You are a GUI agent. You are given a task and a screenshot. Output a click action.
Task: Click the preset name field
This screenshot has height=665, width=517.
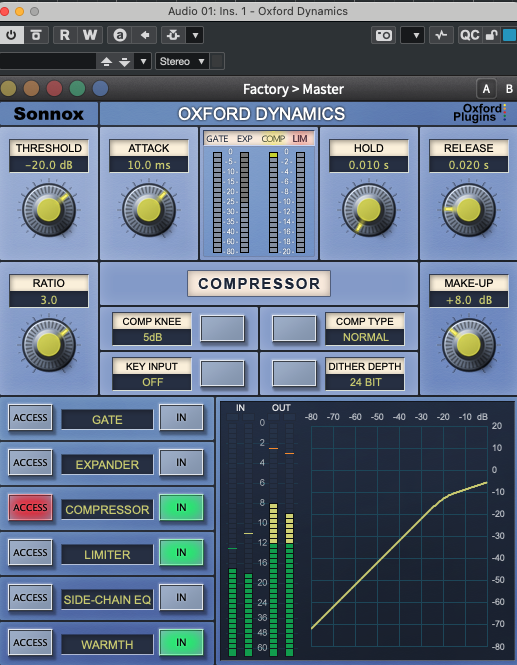click(48, 61)
